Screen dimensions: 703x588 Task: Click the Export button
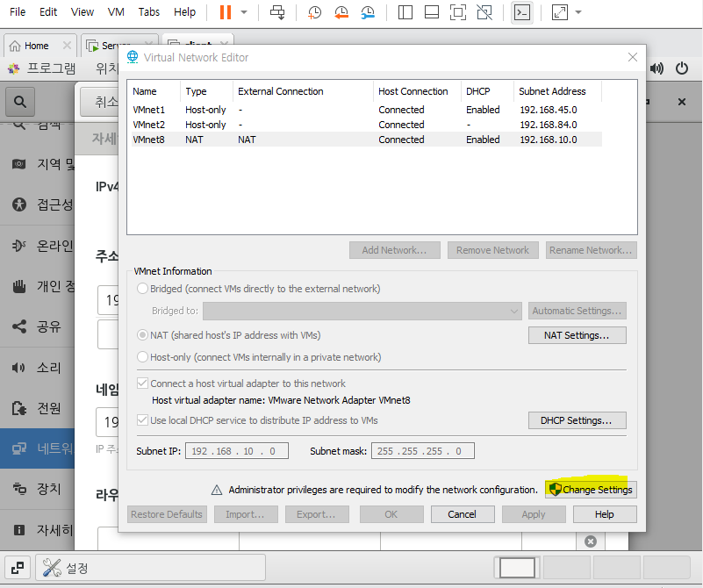click(x=317, y=514)
